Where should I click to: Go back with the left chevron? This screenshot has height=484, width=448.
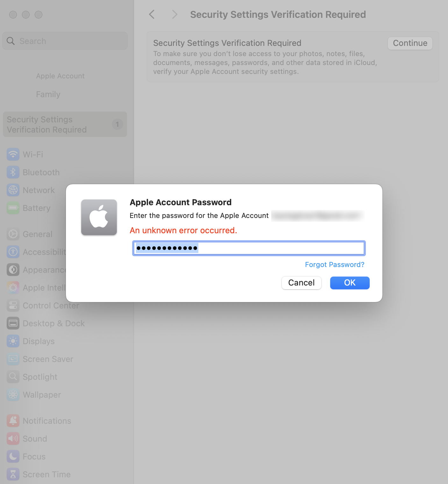[x=152, y=14]
